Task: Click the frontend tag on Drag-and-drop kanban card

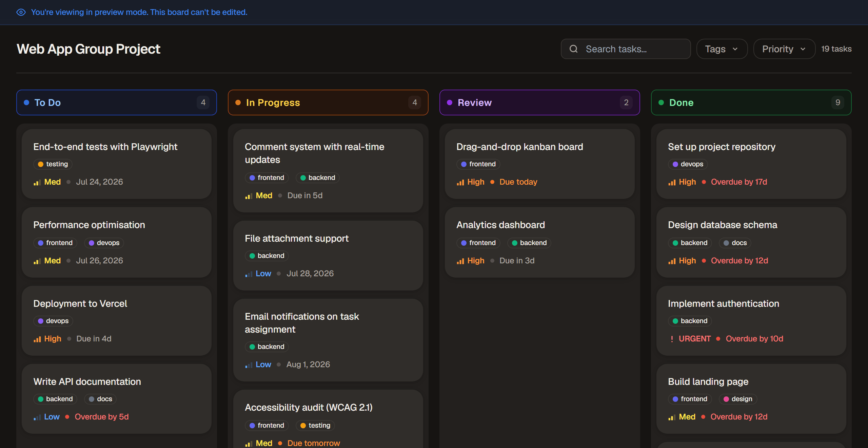Action: coord(478,164)
